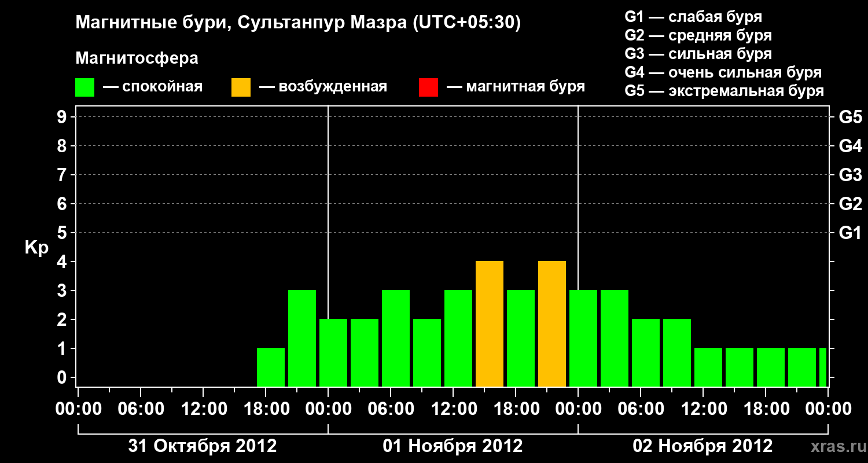
Task: Click legend line 'G4 — очень сильная буря'
Action: tap(723, 72)
